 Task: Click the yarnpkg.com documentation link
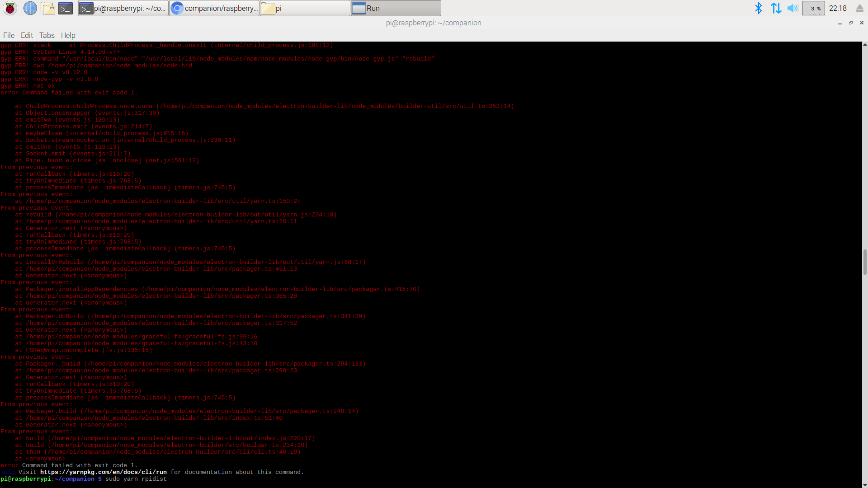tap(104, 472)
